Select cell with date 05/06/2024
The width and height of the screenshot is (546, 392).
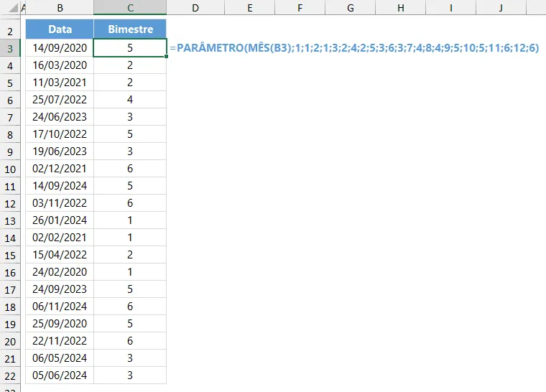click(x=60, y=375)
